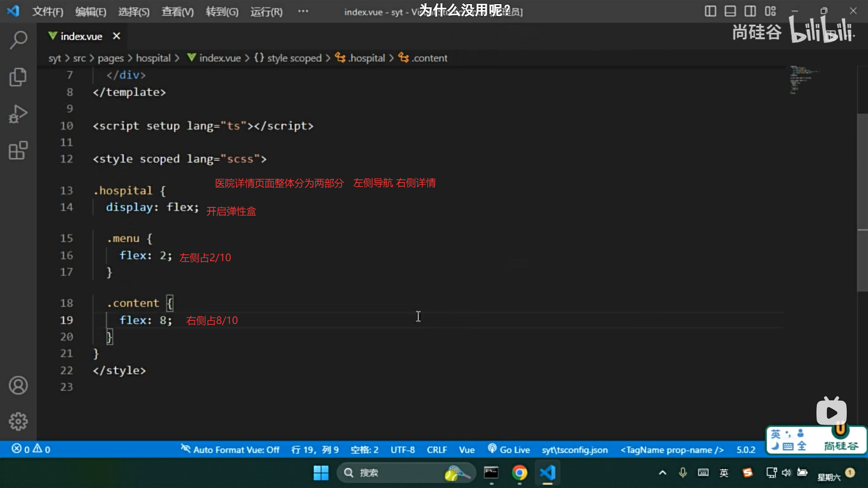Toggle primary sidebar layout icon
The height and width of the screenshot is (488, 868).
pyautogui.click(x=710, y=11)
